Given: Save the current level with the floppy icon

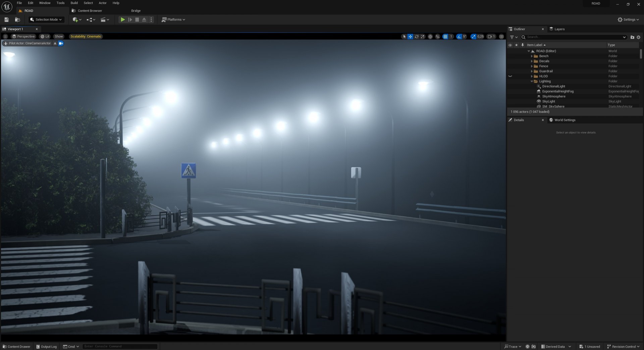Looking at the screenshot, I should click(6, 20).
